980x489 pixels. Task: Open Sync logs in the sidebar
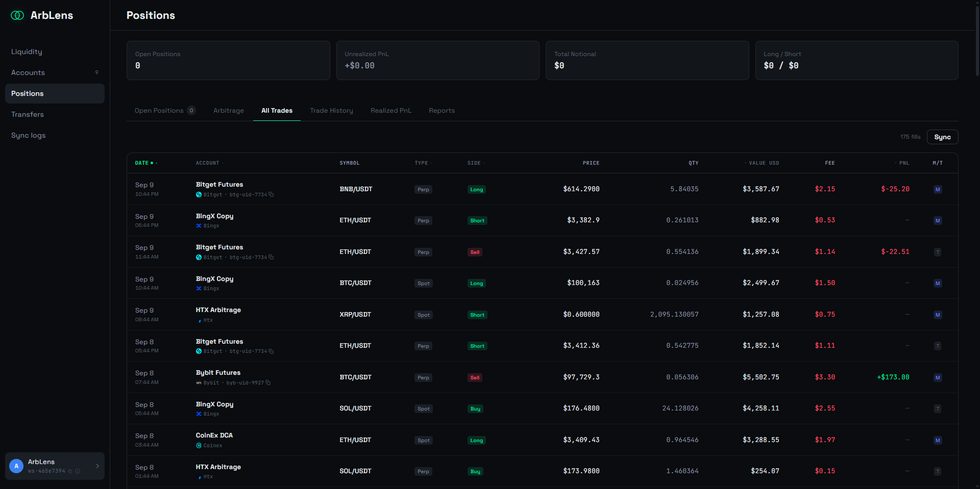pyautogui.click(x=55, y=135)
